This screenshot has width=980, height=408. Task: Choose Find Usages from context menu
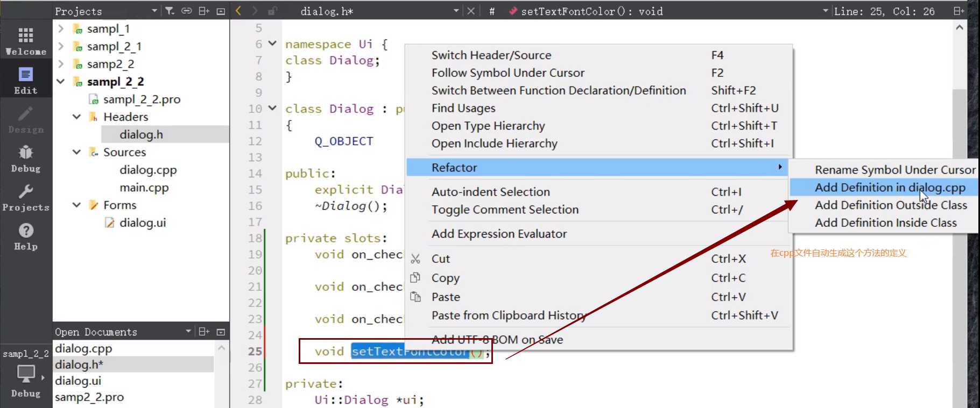point(463,108)
